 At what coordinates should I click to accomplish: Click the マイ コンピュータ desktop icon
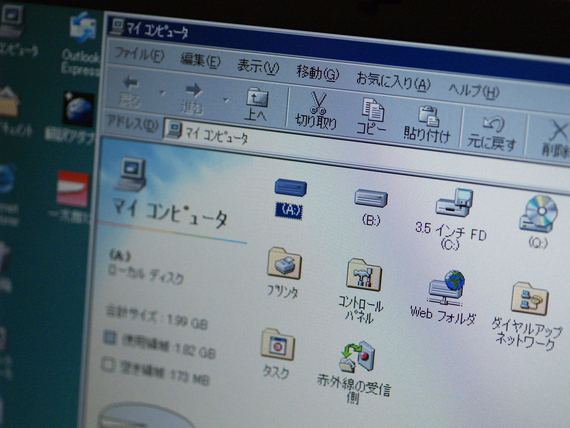[x=11, y=22]
